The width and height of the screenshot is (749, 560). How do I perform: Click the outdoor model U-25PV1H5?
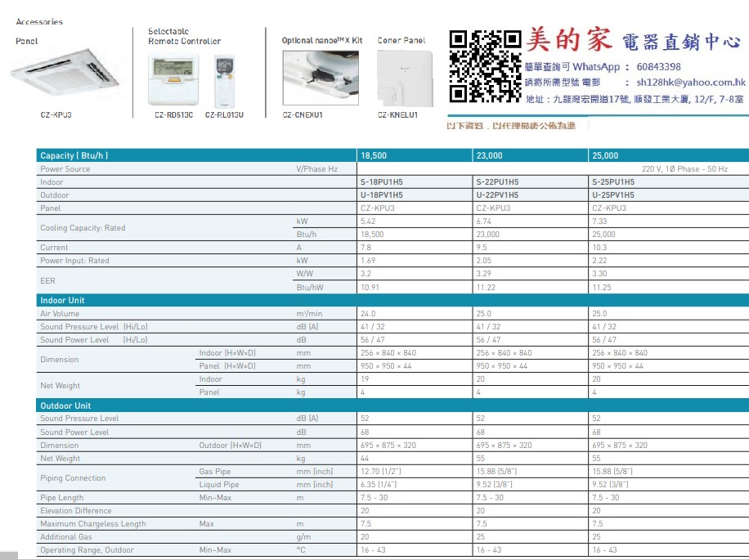(613, 195)
